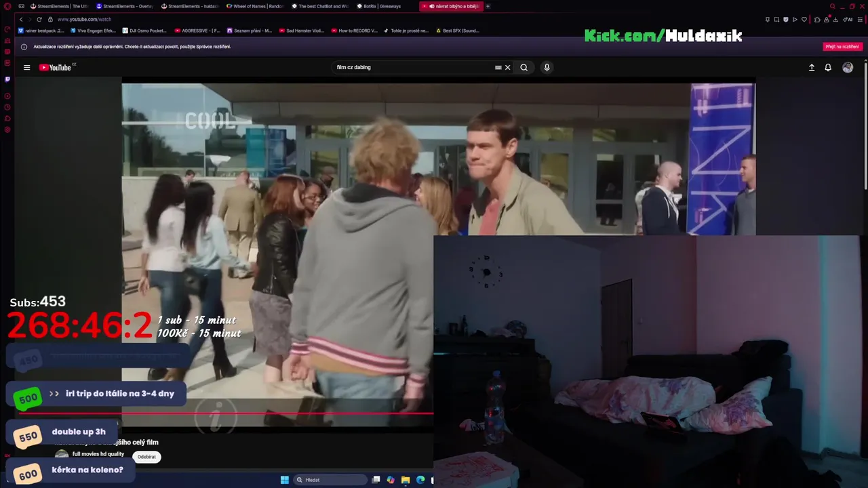Image resolution: width=868 pixels, height=488 pixels.
Task: Open bookmark 'Sad Hamster Violi...'
Action: point(302,30)
